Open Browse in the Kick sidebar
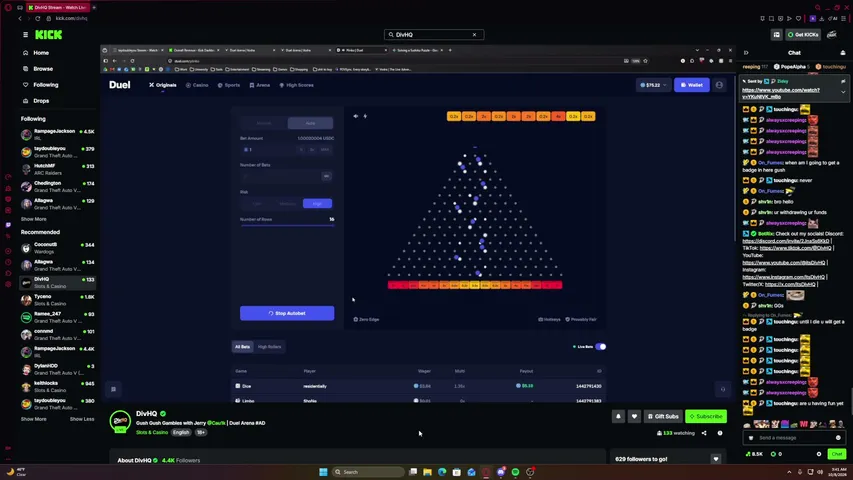Viewport: 853px width, 480px height. point(42,69)
